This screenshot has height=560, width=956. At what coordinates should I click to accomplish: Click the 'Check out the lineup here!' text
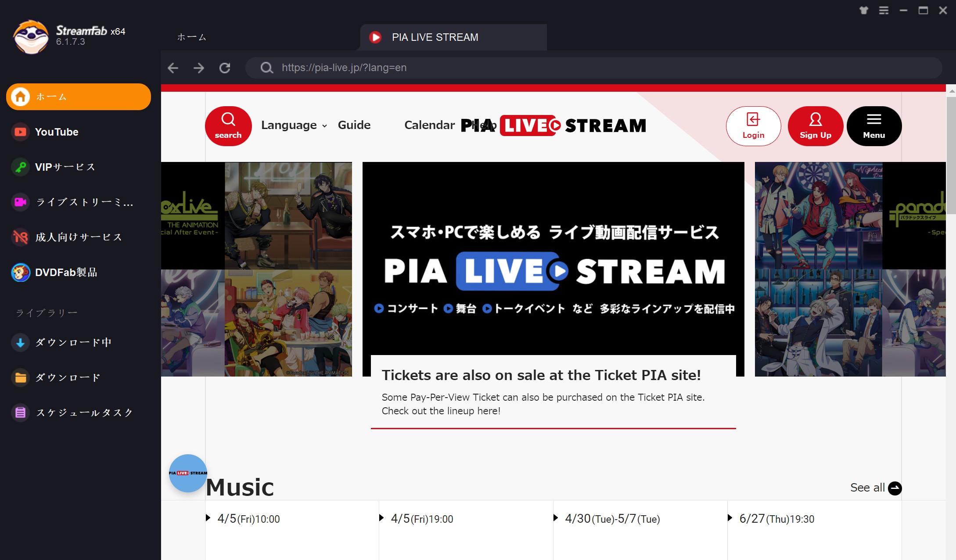pos(441,411)
